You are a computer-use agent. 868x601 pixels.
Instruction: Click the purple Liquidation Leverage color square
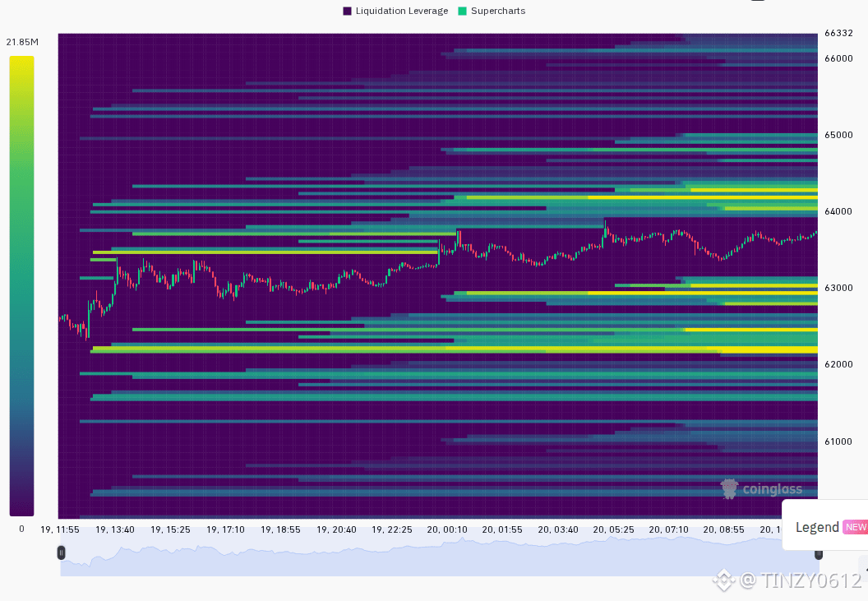pos(348,11)
